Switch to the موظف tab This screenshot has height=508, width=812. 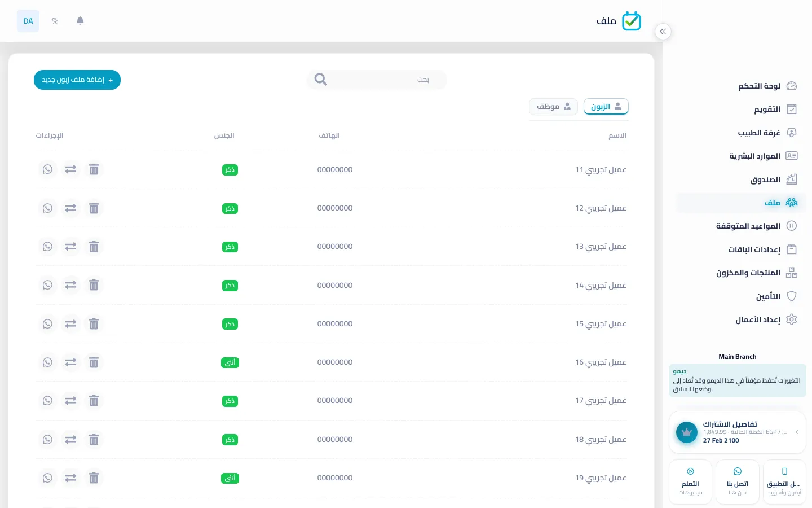[553, 107]
